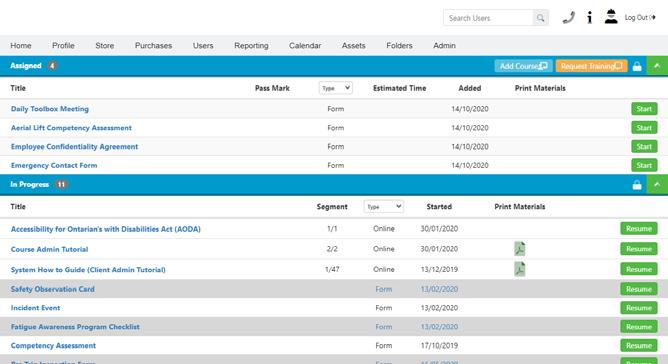Click the 17/10/2019 started date
Viewport: 668px width, 364px height.
pos(439,345)
